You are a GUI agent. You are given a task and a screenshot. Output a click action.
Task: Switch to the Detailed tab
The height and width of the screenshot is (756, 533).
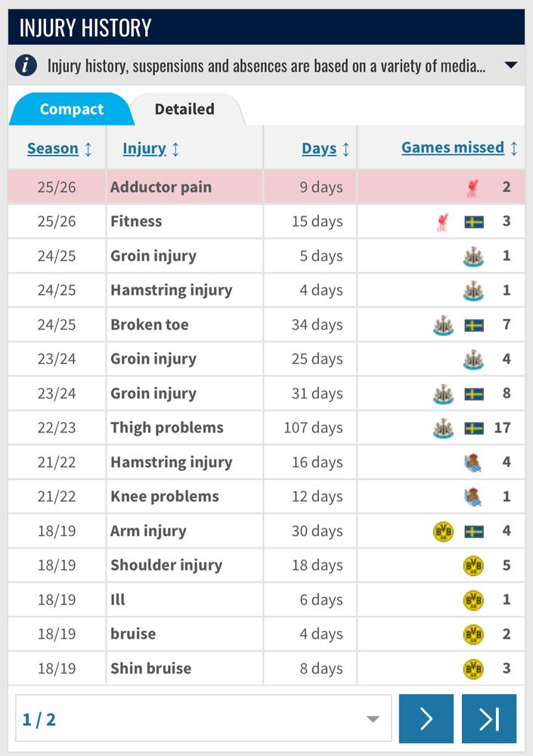click(184, 109)
